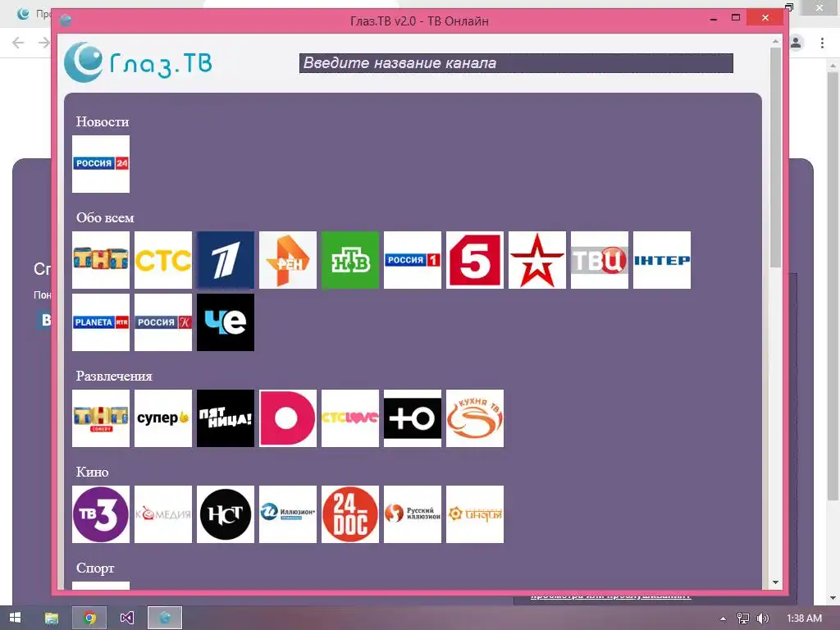
Task: Select the black +О channel tile
Action: [x=413, y=418]
